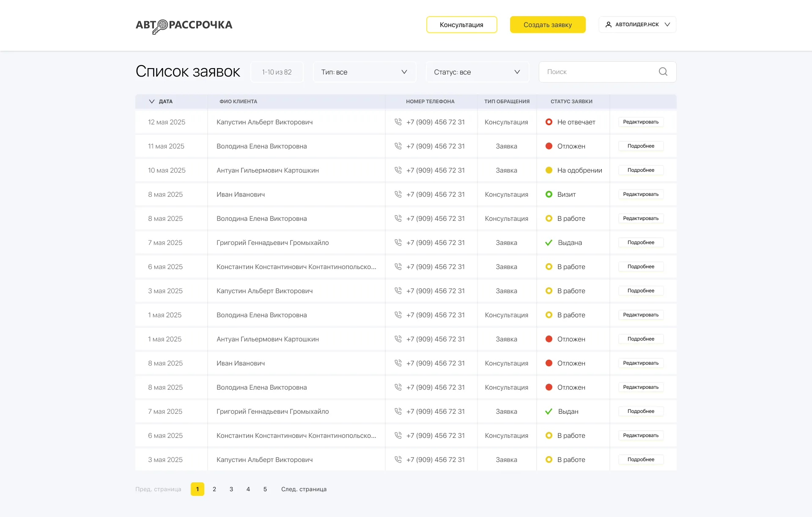Click the red 'Не отвечает' status indicator

pyautogui.click(x=549, y=122)
